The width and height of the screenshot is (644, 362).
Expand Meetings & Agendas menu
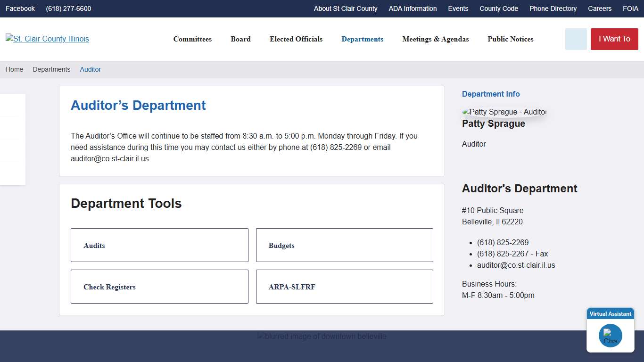[x=435, y=39]
